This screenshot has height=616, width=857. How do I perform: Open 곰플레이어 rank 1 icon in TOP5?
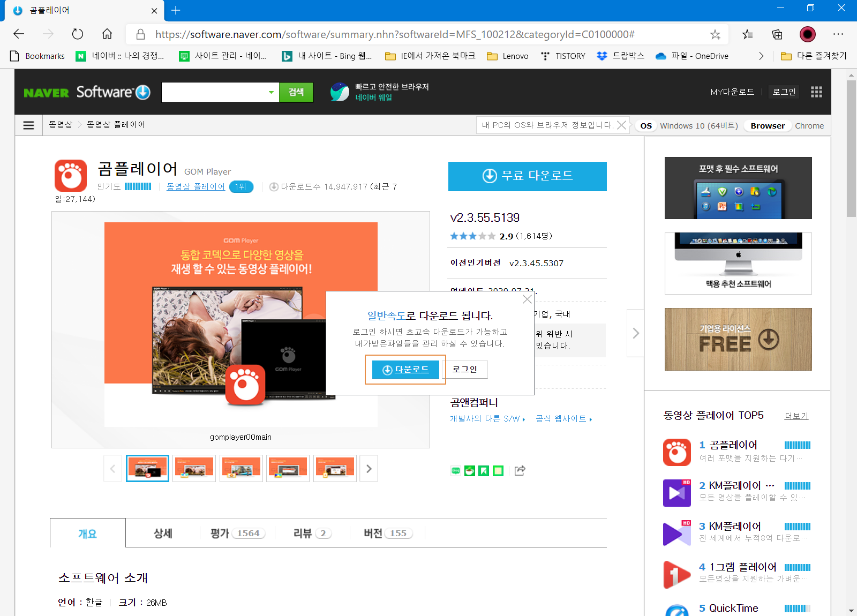coord(677,452)
